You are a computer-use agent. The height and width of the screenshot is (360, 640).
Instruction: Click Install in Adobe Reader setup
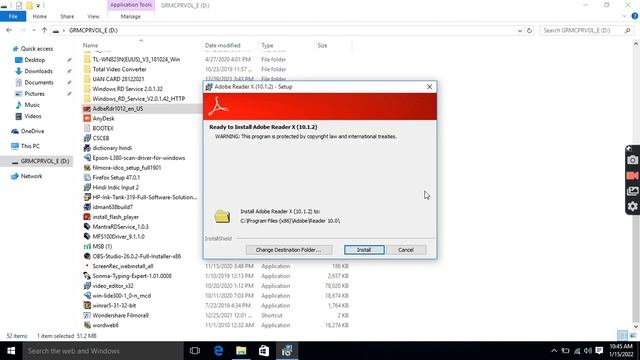(364, 250)
